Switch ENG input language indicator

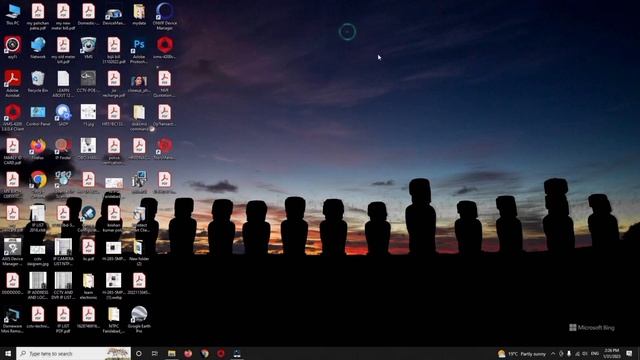pyautogui.click(x=595, y=353)
